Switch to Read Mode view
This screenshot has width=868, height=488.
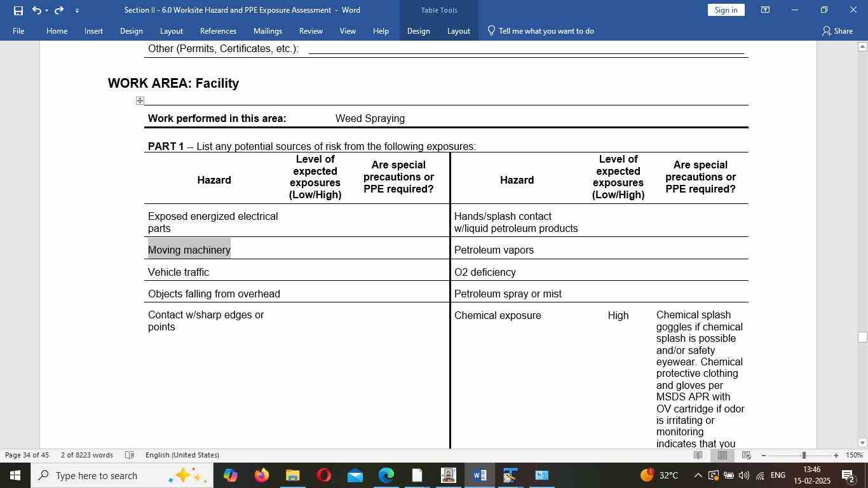click(x=698, y=455)
